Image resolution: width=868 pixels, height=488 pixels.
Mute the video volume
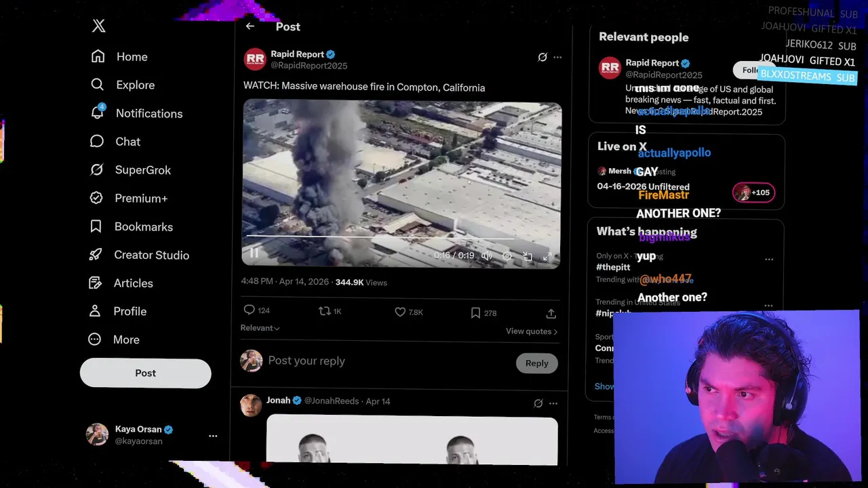pyautogui.click(x=486, y=256)
